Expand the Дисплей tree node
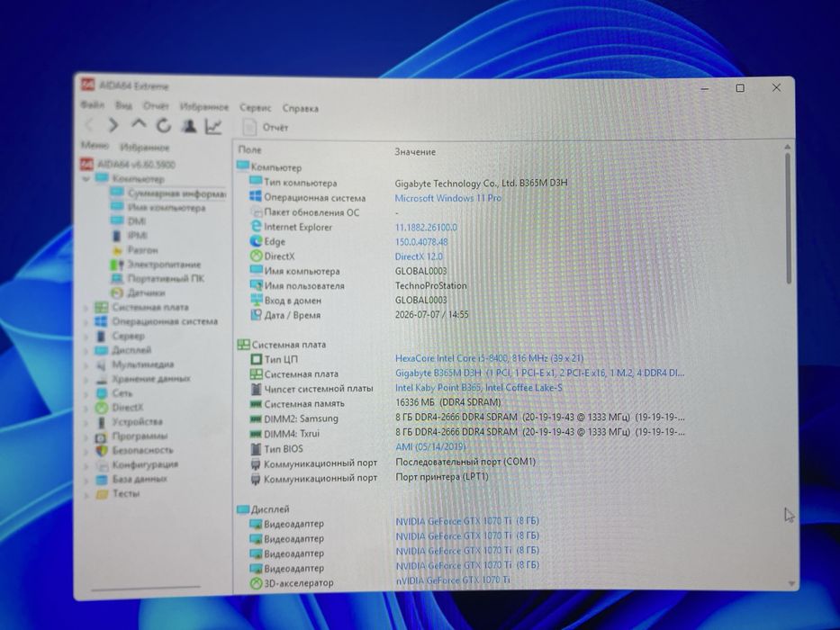The height and width of the screenshot is (630, 840). tap(86, 351)
